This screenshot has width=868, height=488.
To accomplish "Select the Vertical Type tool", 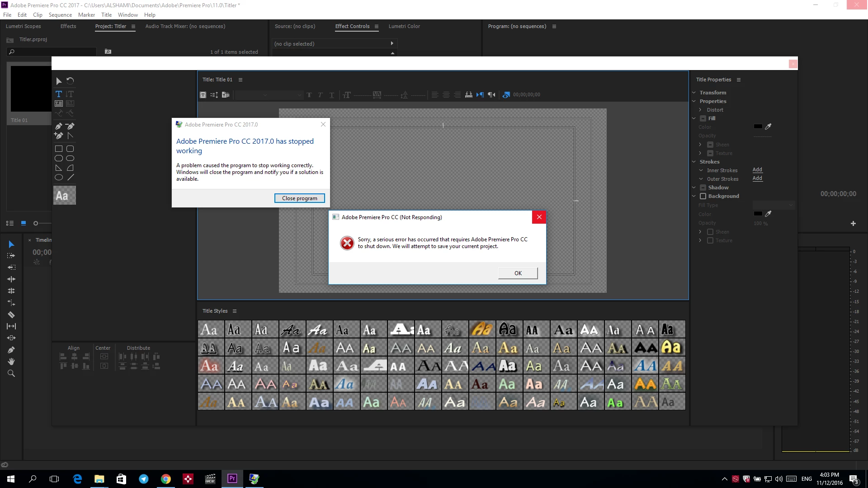I will pyautogui.click(x=70, y=94).
